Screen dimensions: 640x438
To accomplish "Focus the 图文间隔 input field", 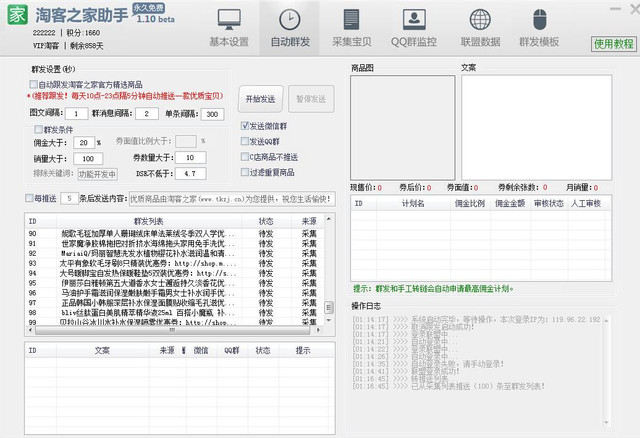I will [x=76, y=114].
